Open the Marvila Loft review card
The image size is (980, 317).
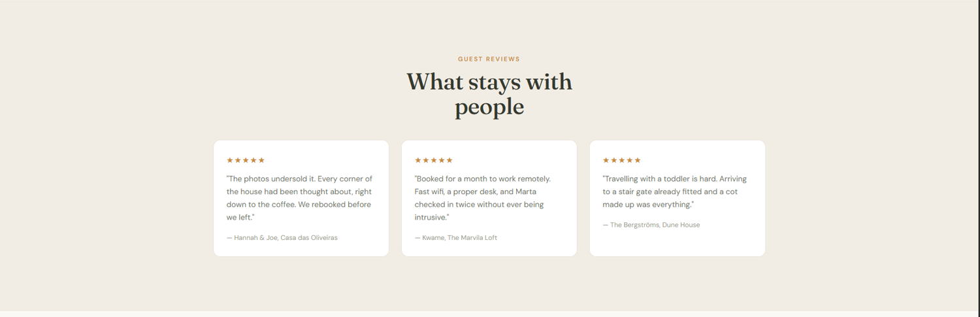tap(489, 198)
